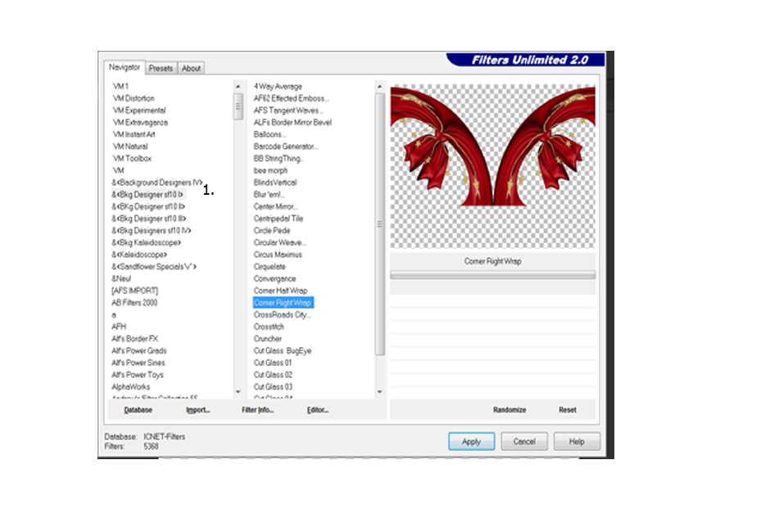Select the Navigator tab
The image size is (770, 532).
(x=125, y=68)
